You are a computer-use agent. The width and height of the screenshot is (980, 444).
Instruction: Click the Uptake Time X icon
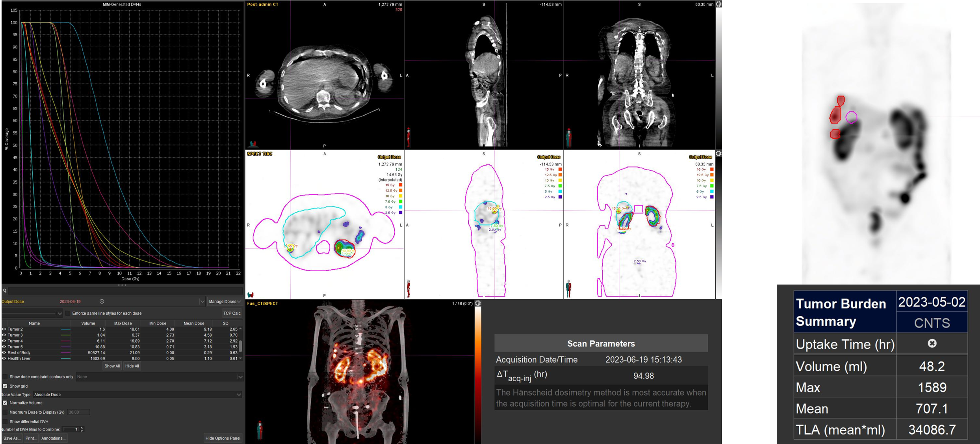tap(932, 343)
